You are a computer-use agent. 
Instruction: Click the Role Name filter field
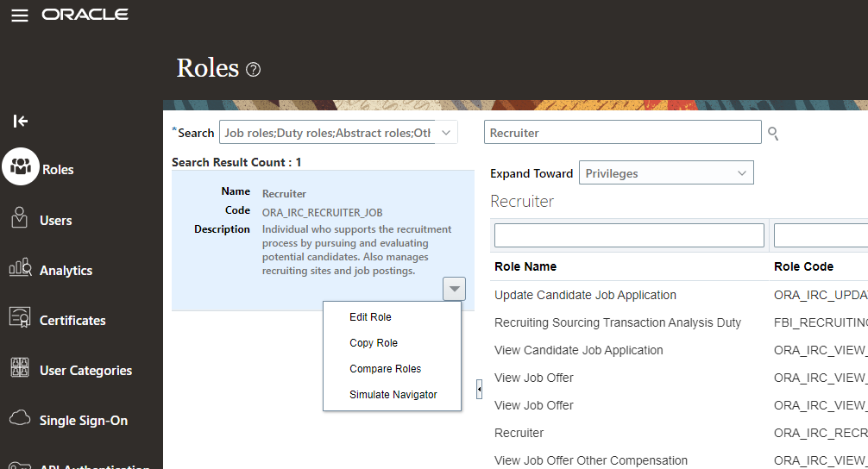(629, 235)
